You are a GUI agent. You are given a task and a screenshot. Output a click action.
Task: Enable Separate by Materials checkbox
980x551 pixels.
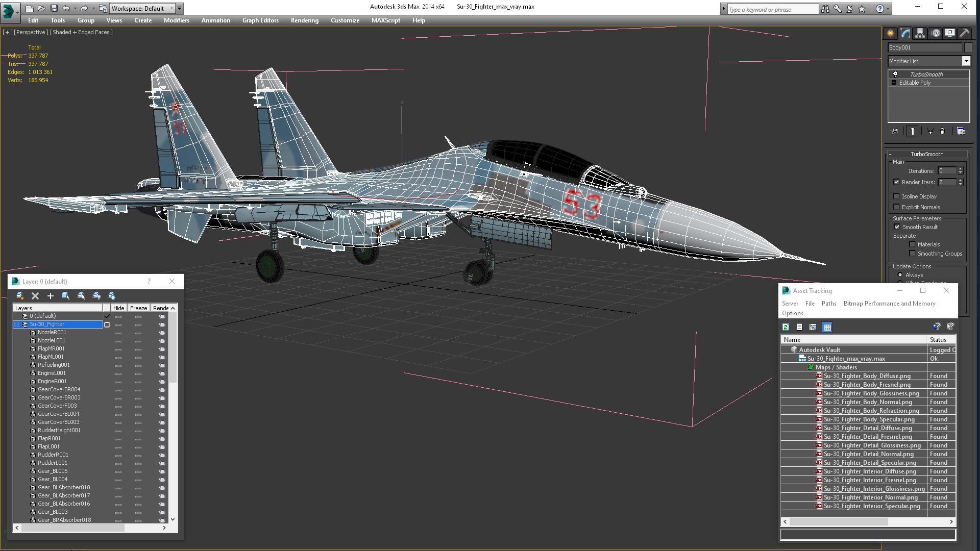[912, 244]
